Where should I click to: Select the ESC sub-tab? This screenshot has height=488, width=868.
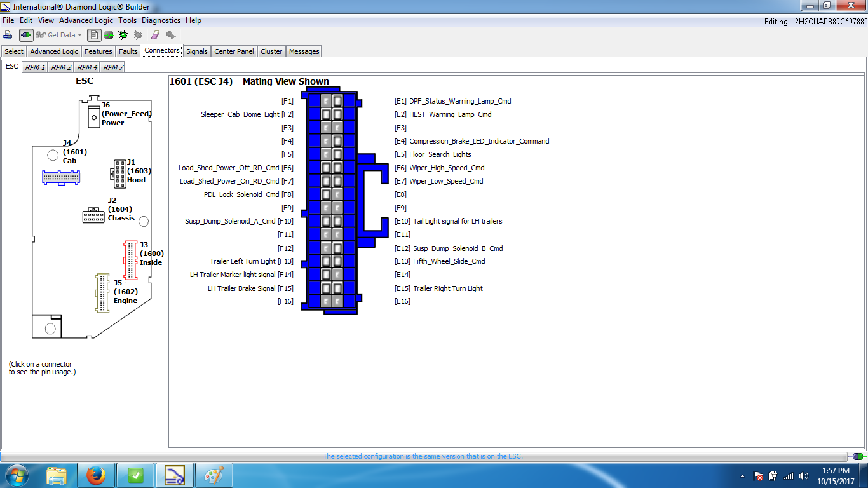click(12, 66)
